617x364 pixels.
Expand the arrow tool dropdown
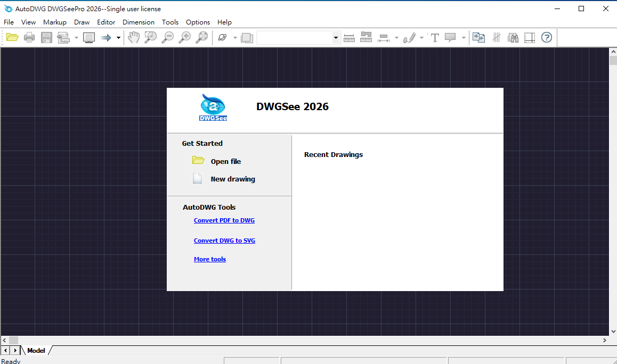coord(118,37)
